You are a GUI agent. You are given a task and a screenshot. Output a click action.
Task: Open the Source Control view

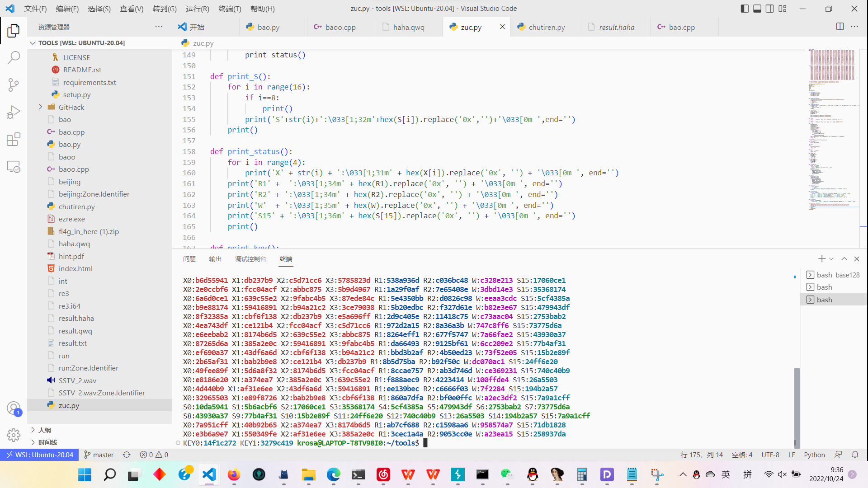14,84
